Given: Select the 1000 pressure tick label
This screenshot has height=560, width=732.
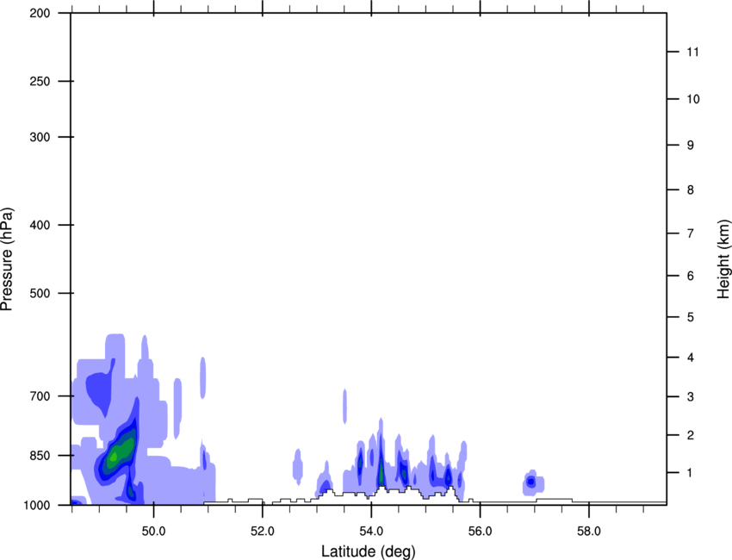Looking at the screenshot, I should tap(36, 505).
